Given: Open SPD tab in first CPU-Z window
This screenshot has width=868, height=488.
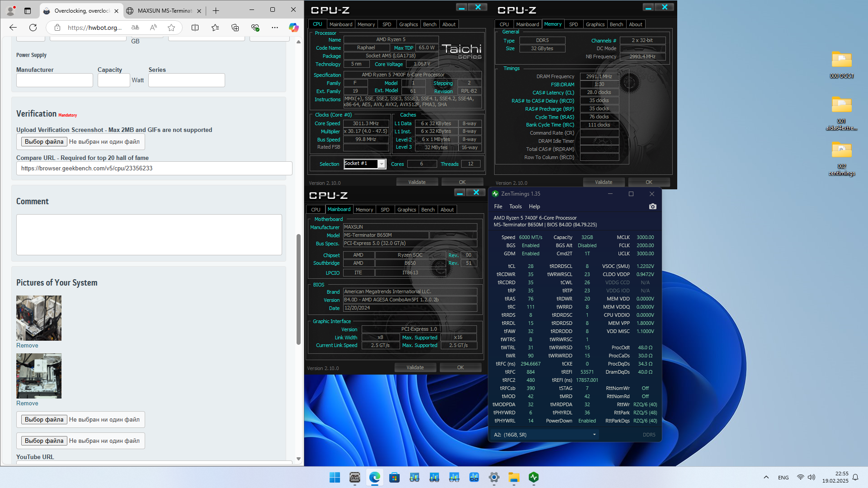Looking at the screenshot, I should 387,24.
